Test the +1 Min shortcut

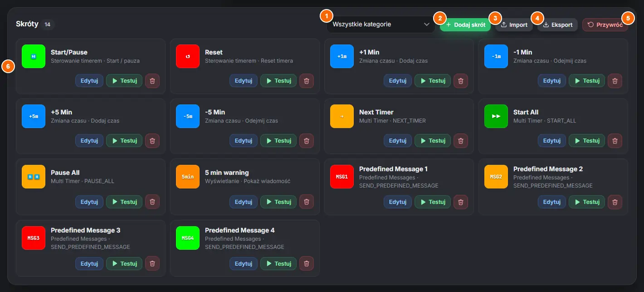(433, 81)
